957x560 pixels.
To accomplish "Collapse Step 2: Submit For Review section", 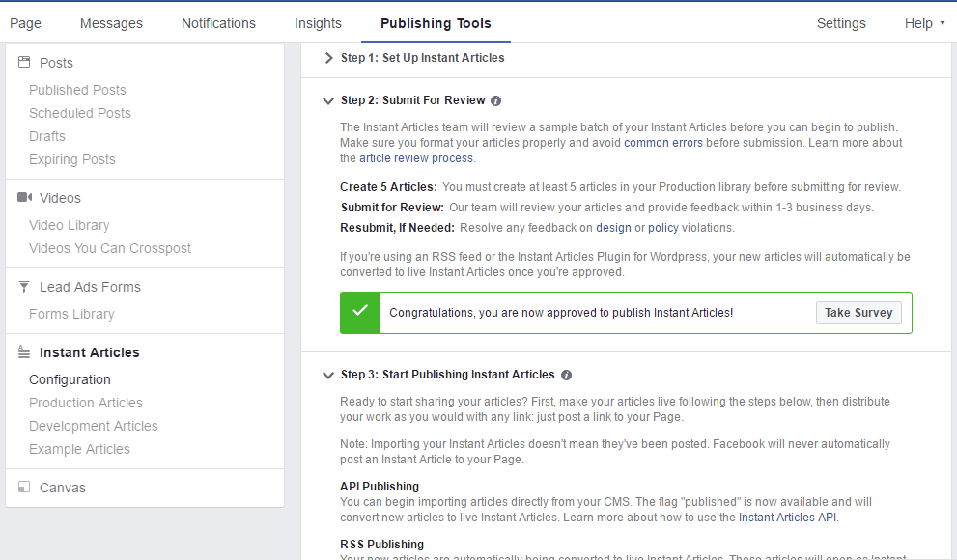I will coord(328,100).
